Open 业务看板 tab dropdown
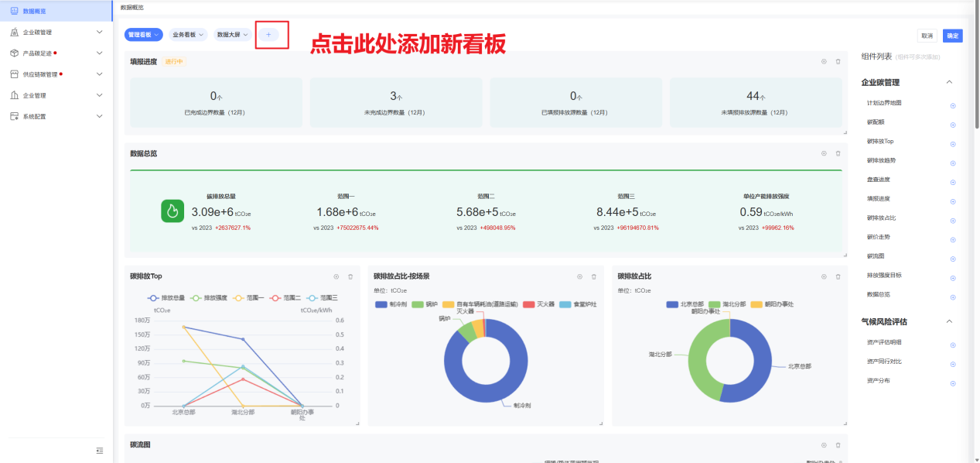Image resolution: width=980 pixels, height=463 pixels. [x=189, y=35]
